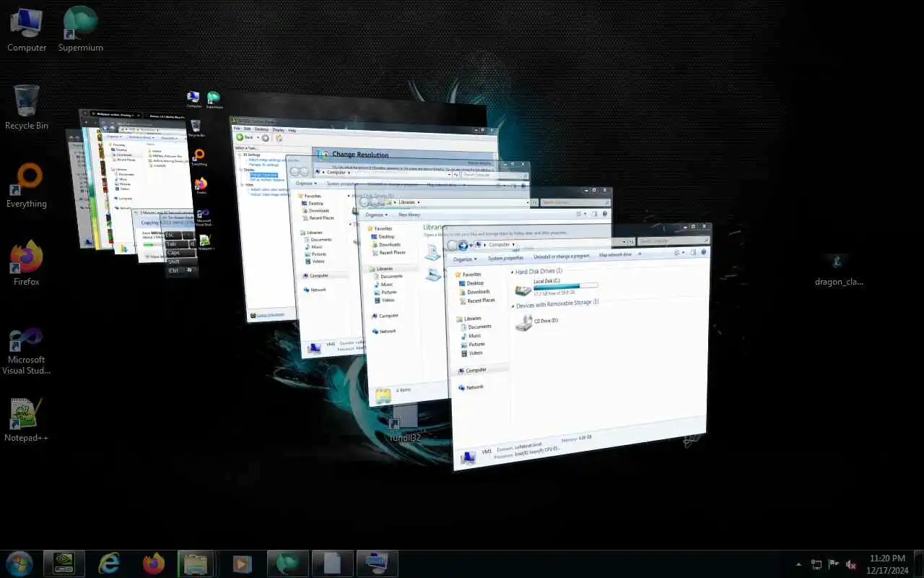Open Windows Media Player from taskbar

[x=243, y=563]
